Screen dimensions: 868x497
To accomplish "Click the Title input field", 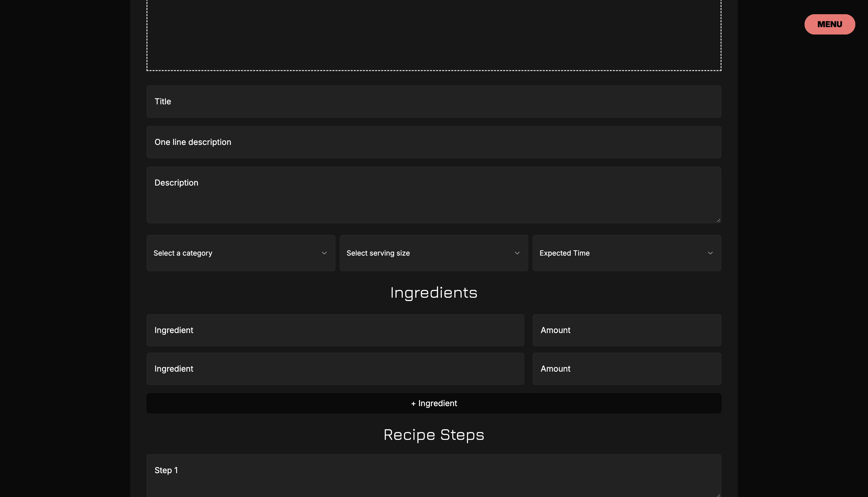I will click(x=433, y=101).
